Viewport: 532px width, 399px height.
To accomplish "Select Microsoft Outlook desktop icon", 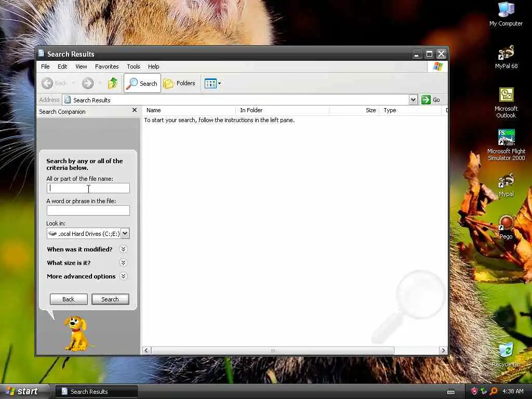I will [506, 102].
